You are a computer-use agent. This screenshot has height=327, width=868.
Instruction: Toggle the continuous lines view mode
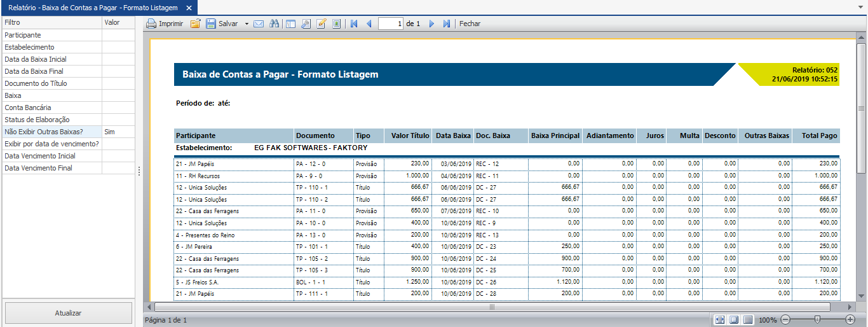(748, 319)
